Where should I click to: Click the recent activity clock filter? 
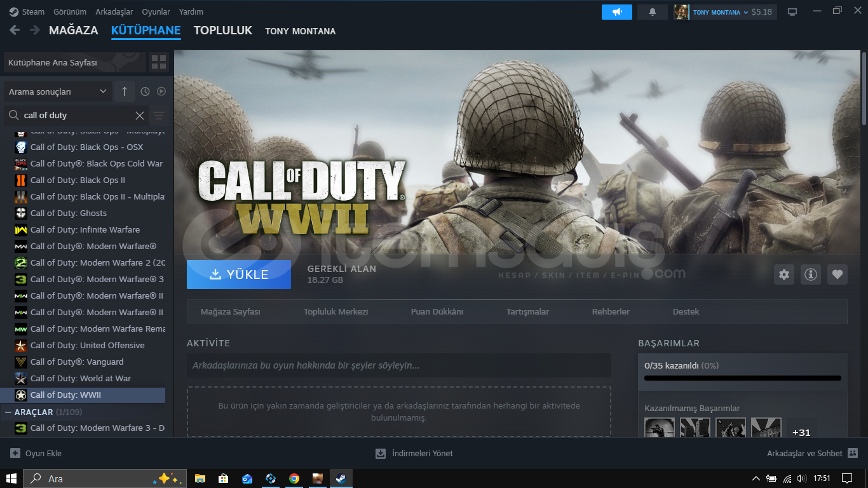coord(145,91)
